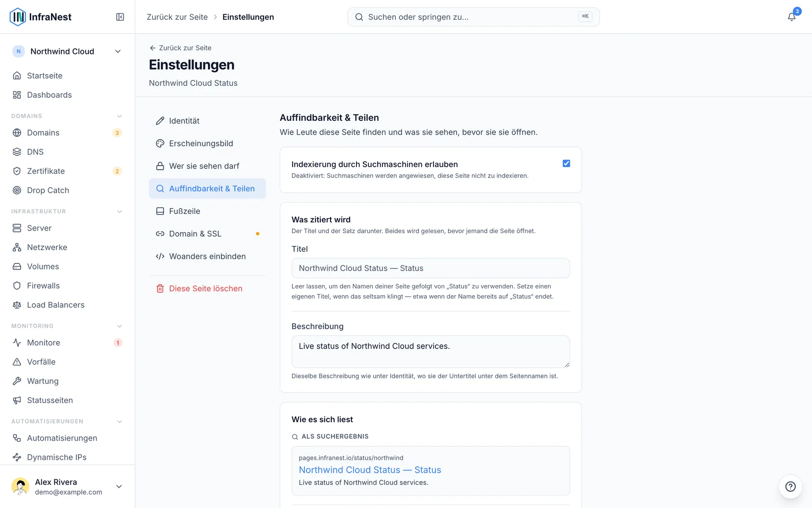812x508 pixels.
Task: Click the Wartung wrench icon
Action: click(17, 381)
